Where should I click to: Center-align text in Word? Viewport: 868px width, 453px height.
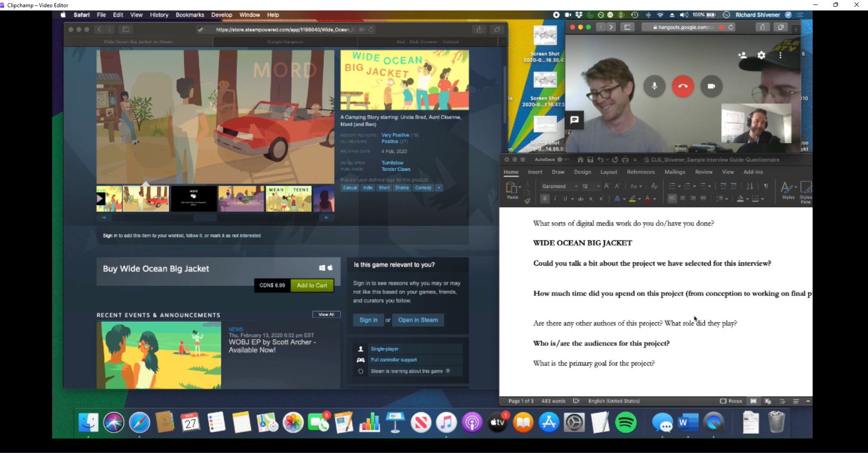click(x=682, y=198)
